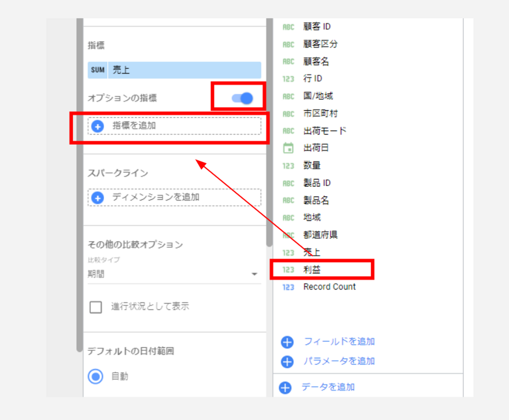Click the ABC type icon beside 市区町村
The width and height of the screenshot is (509, 420).
[x=288, y=114]
